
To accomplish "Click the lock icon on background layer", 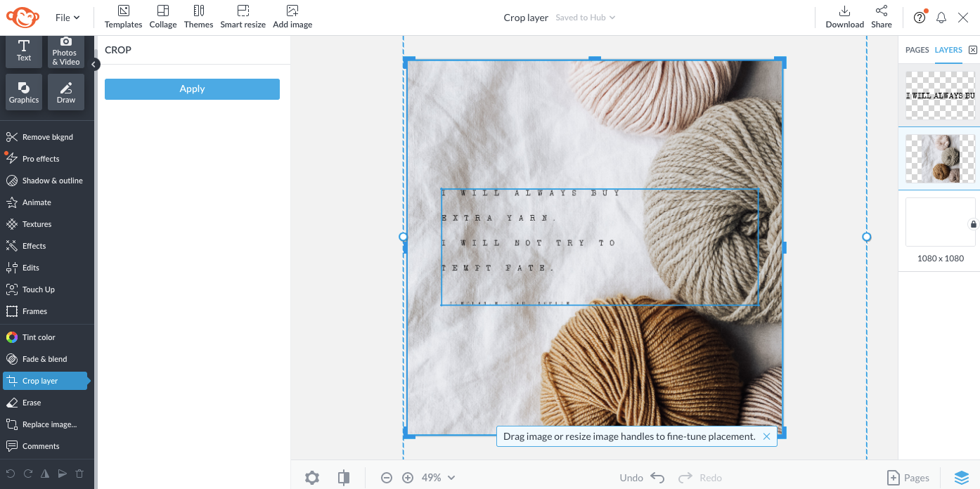I will pyautogui.click(x=973, y=224).
